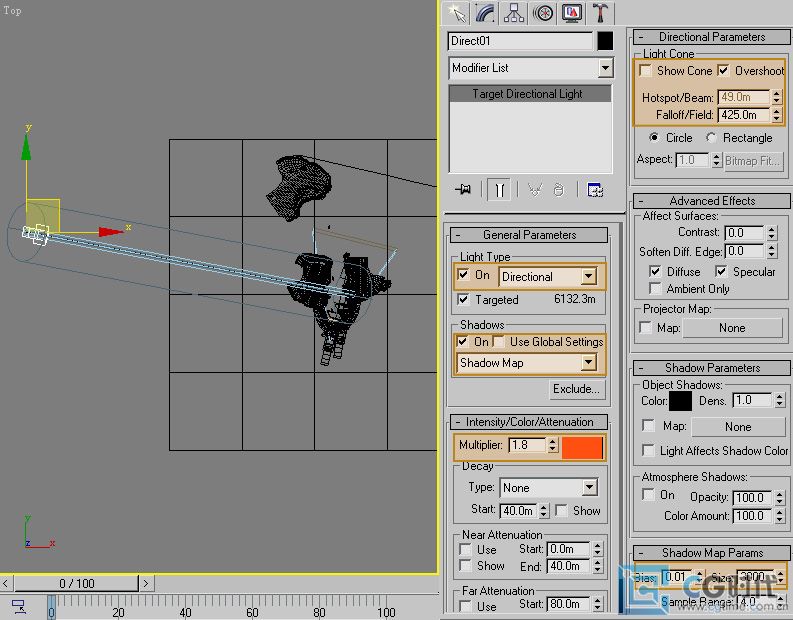Open the orange light color swatch
The width and height of the screenshot is (793, 620).
point(582,448)
